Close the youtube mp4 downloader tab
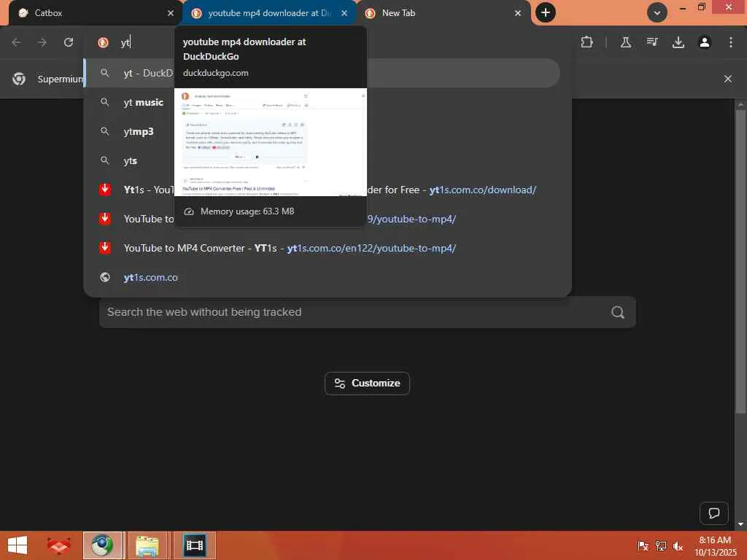Viewport: 747px width, 560px height. click(344, 13)
